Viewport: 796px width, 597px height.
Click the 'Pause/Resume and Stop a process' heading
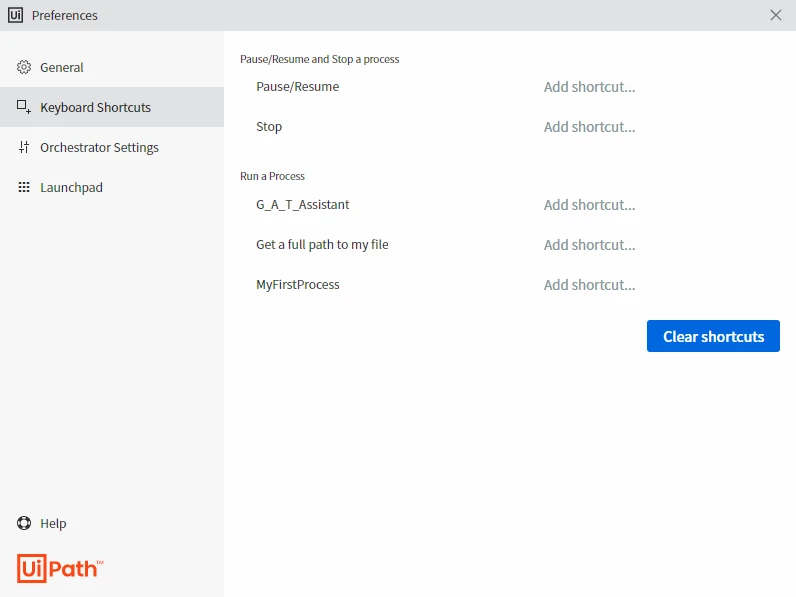320,59
